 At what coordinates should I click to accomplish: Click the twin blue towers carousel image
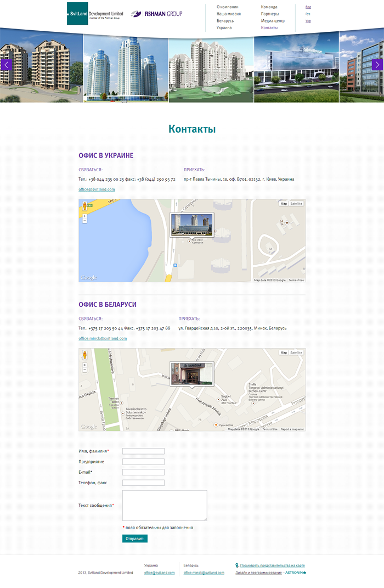126,69
